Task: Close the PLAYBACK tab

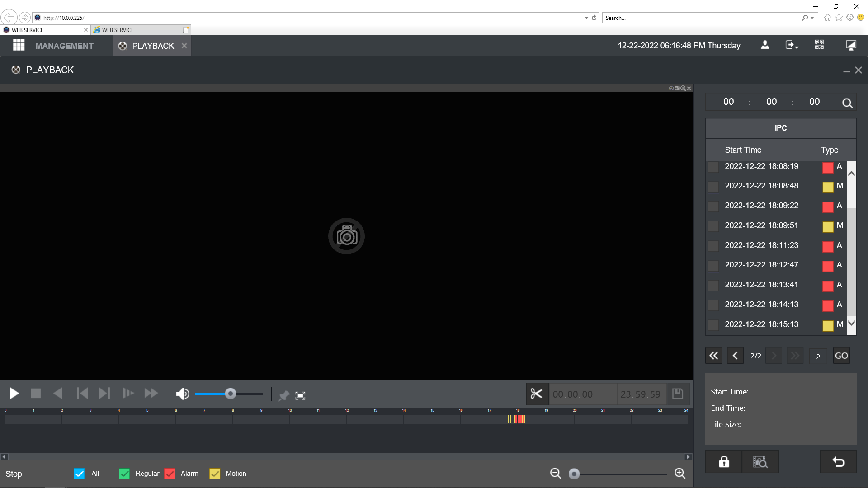Action: click(x=184, y=46)
